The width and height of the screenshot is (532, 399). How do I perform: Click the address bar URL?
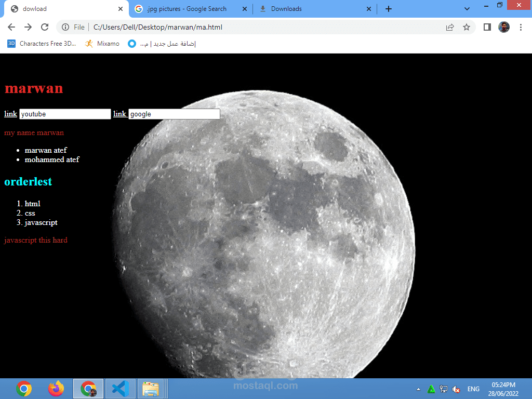click(x=158, y=27)
